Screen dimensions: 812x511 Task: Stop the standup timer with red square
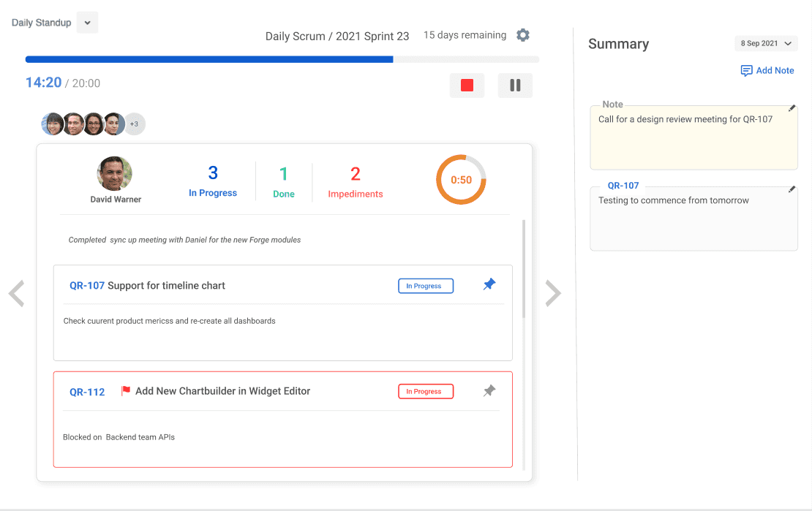(x=467, y=86)
